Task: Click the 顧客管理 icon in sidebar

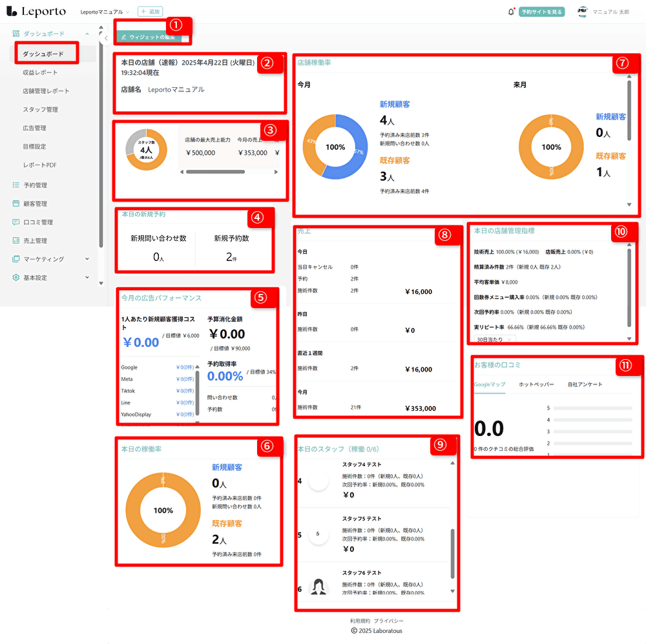Action: pos(16,203)
